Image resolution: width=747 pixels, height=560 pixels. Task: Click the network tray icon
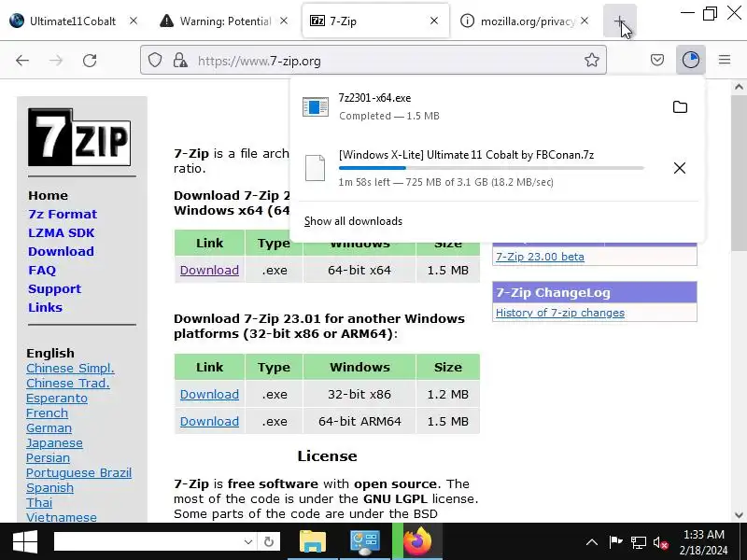(639, 542)
